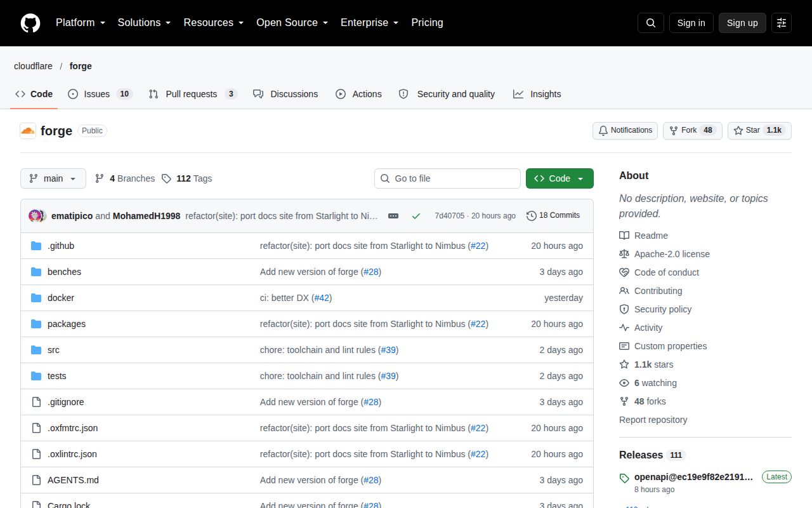Expand the Solutions menu

click(x=144, y=22)
